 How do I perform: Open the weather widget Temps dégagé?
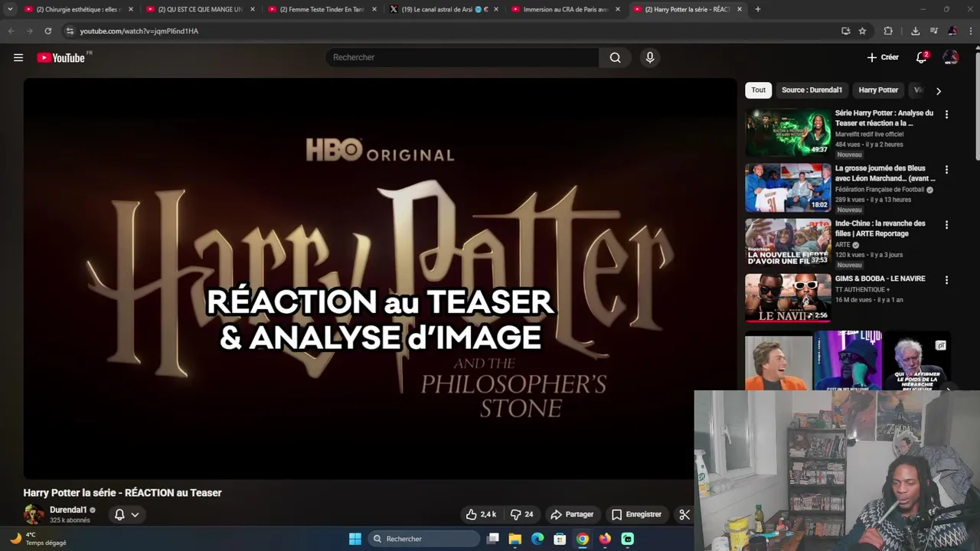pos(38,539)
